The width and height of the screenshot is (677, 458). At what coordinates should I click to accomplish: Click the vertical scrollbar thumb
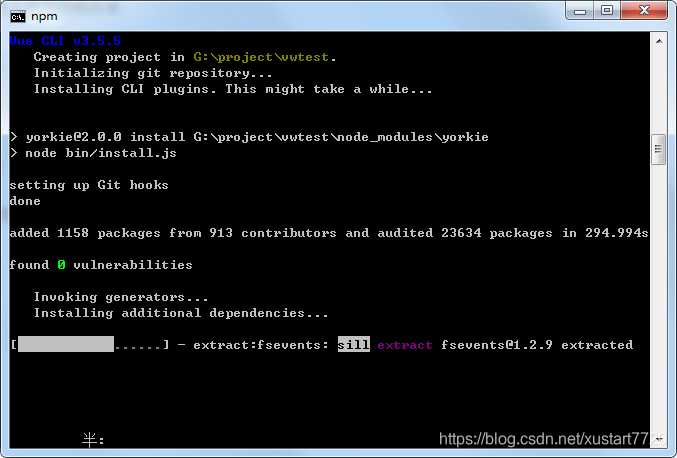pos(658,149)
